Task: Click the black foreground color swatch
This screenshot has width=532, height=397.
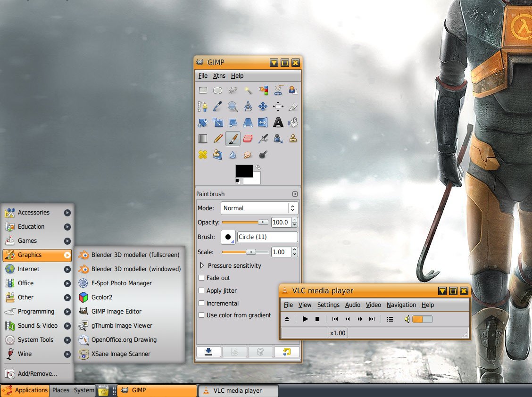Action: point(243,171)
